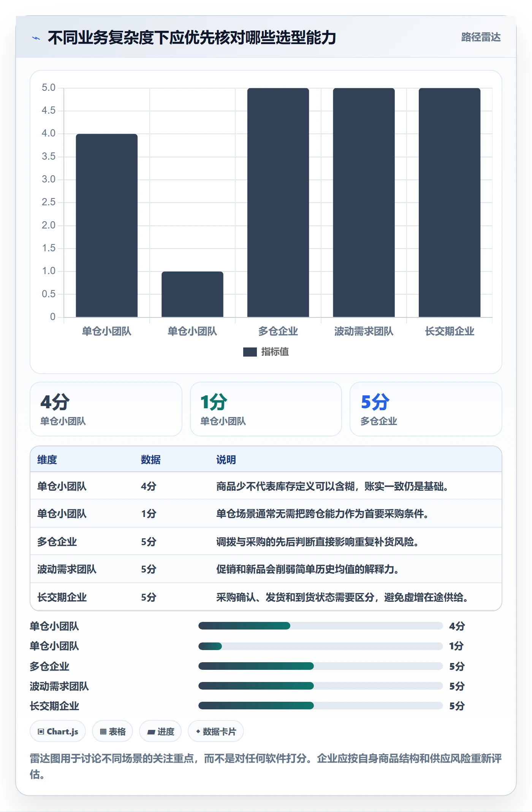
Task: Select the 波动需求团队 bar in the chart
Action: pos(364,203)
